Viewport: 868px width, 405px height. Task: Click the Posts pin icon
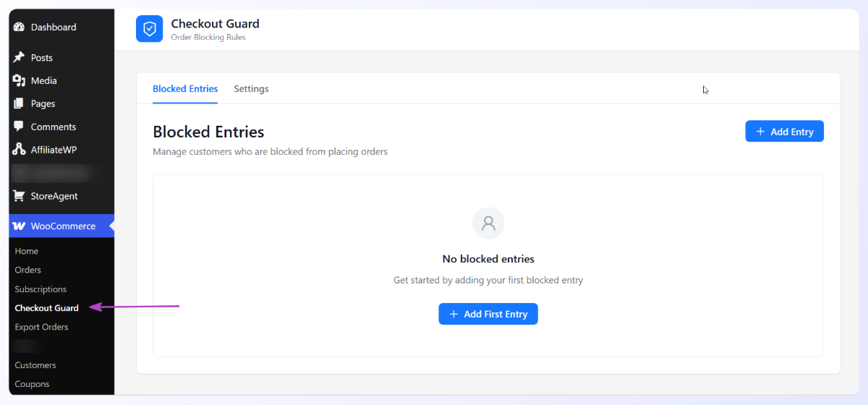[20, 58]
